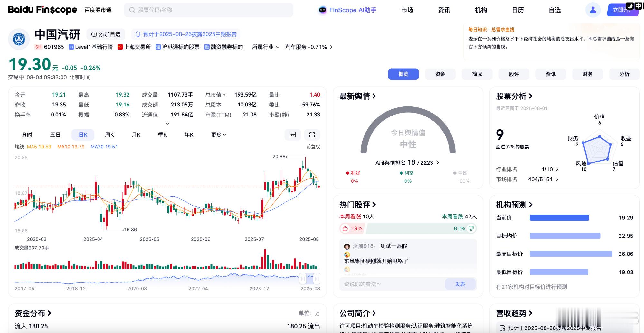
Task: Open the 行业排名 1/10 link
Action: point(527,169)
